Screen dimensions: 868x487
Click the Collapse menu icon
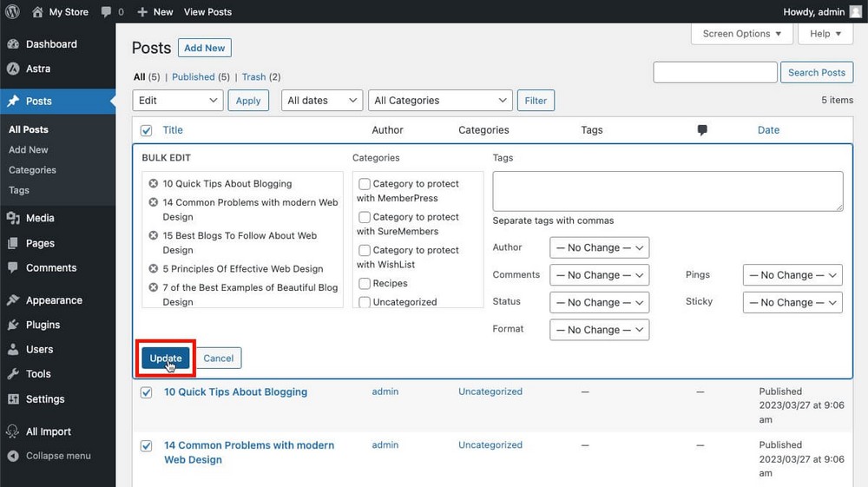point(13,456)
